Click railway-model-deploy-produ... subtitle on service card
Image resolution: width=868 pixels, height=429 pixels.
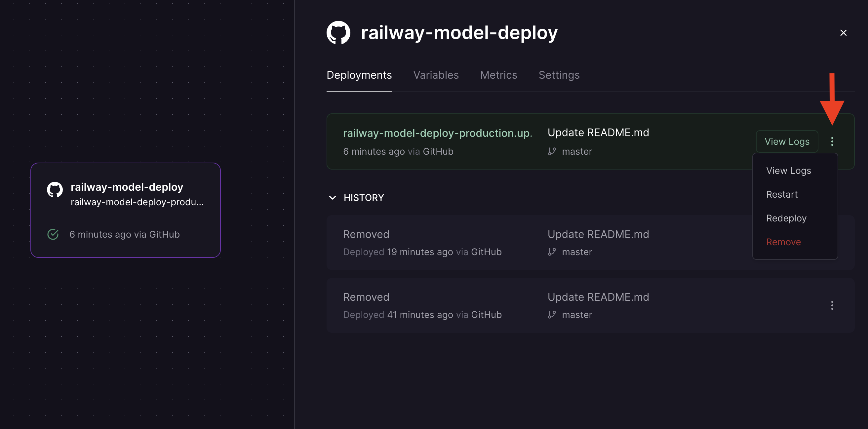pos(137,202)
